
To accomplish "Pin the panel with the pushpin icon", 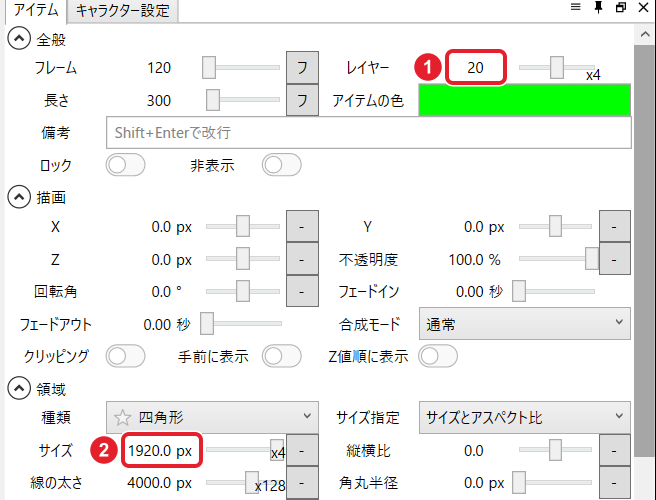I will pos(599,7).
